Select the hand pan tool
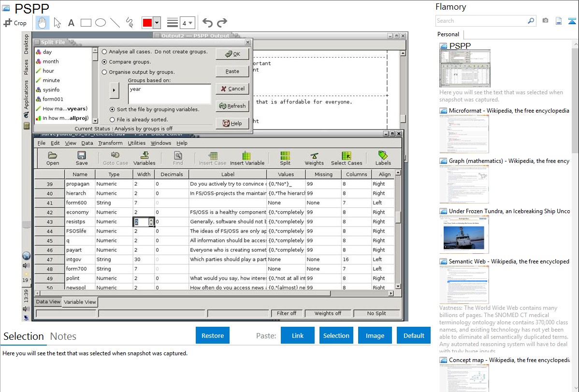 pos(42,23)
